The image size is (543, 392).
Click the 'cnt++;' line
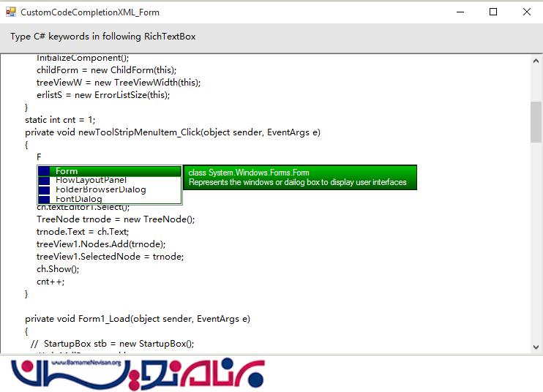[50, 282]
